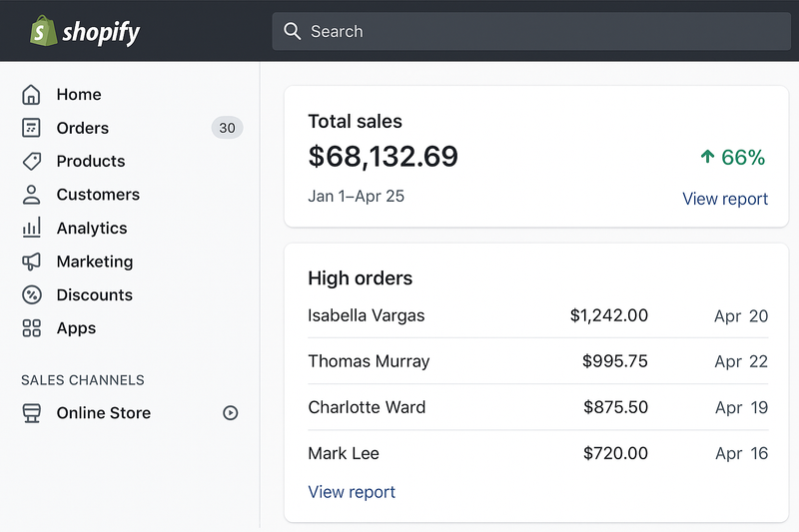
Task: View the Online Store via eye icon
Action: pyautogui.click(x=231, y=413)
